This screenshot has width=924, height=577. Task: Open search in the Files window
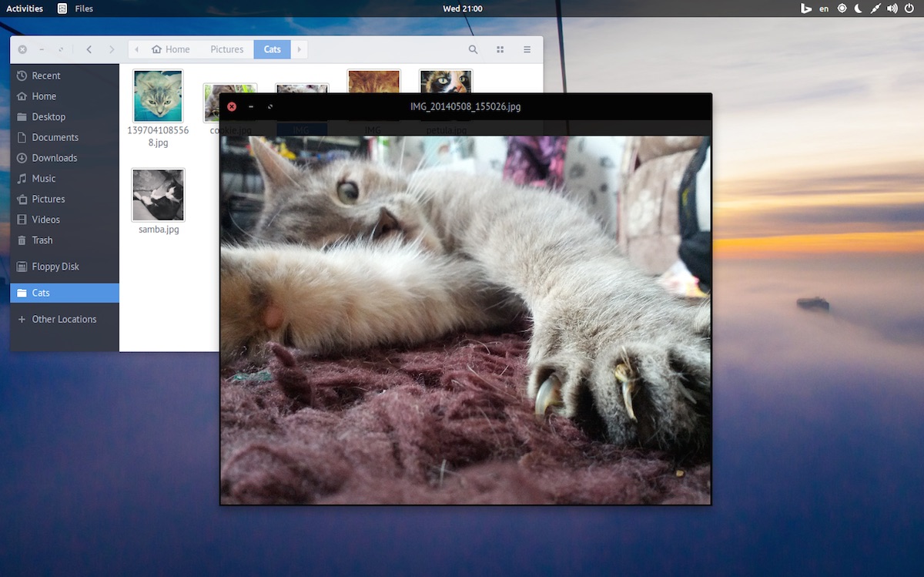[473, 49]
